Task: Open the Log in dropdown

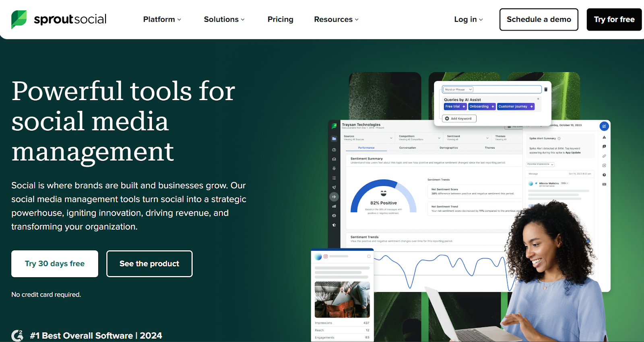Action: 469,19
